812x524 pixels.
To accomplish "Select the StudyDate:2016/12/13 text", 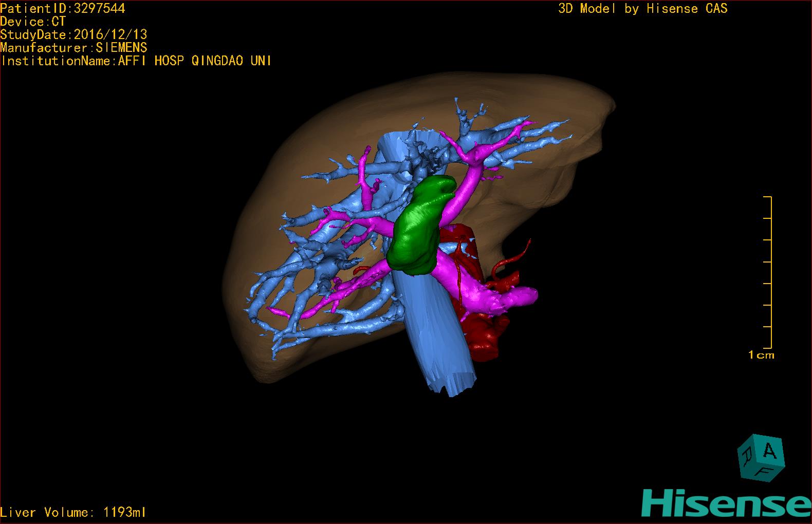I will tap(73, 34).
